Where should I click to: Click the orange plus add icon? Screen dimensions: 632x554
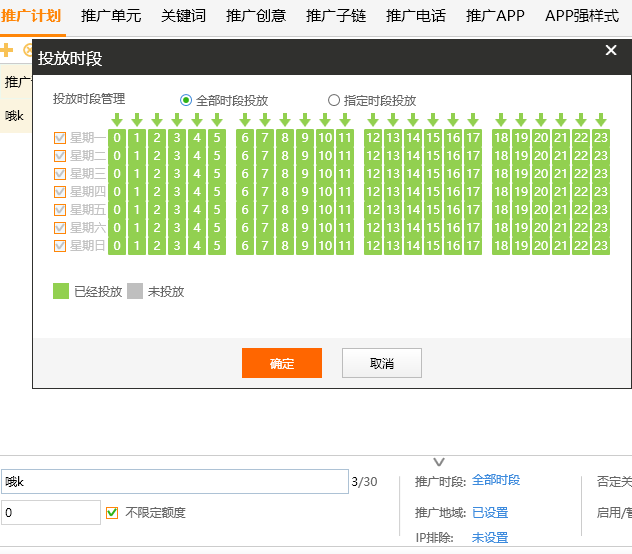7,50
